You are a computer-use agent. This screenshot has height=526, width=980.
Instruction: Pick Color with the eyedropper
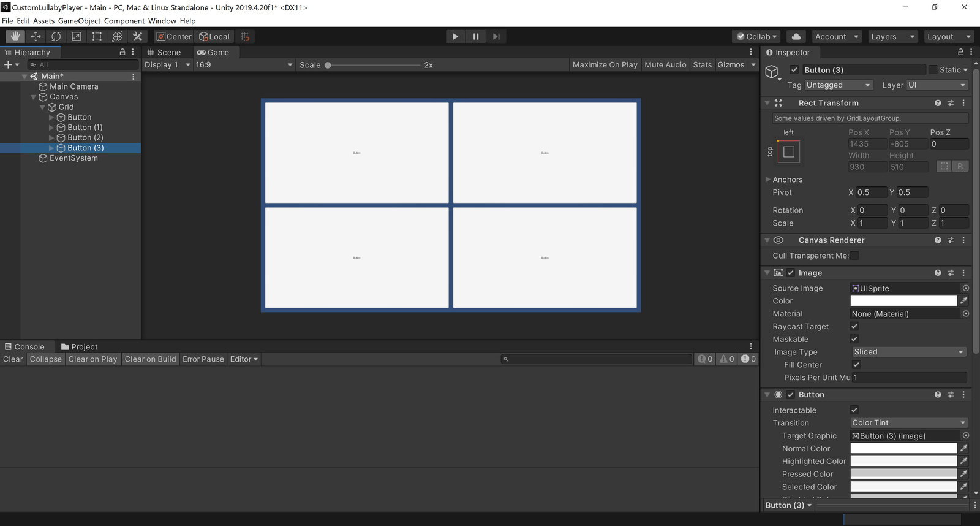[963, 301]
